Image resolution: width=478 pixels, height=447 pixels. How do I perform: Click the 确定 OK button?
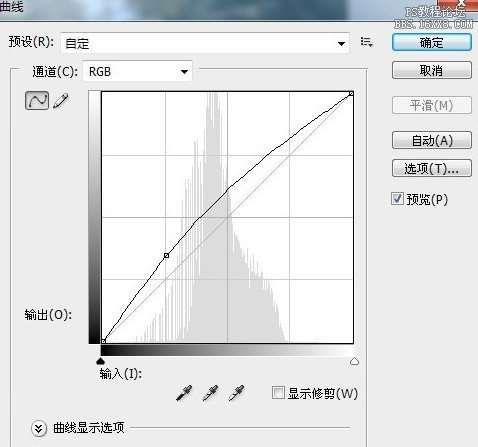coord(432,42)
